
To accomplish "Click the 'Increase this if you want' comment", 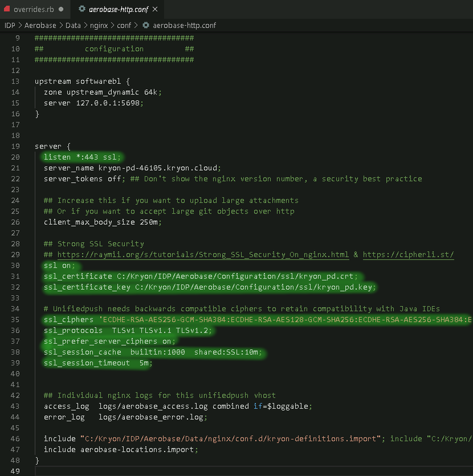I will coord(171,201).
